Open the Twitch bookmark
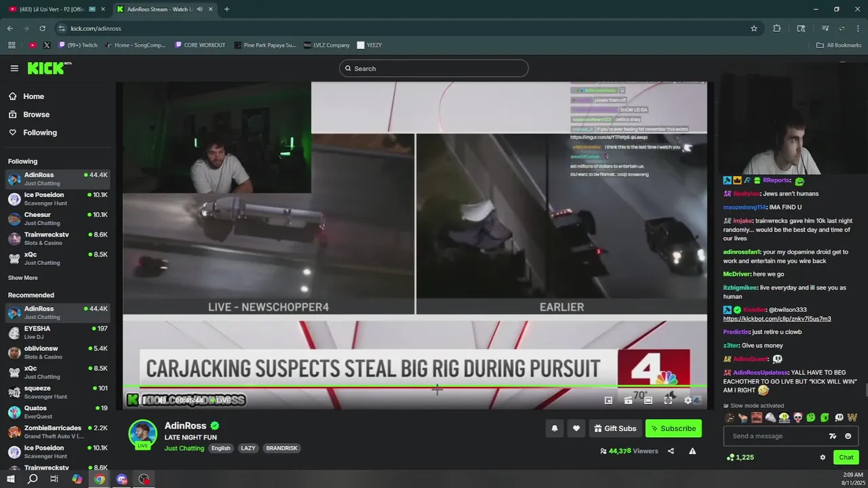 click(x=78, y=45)
